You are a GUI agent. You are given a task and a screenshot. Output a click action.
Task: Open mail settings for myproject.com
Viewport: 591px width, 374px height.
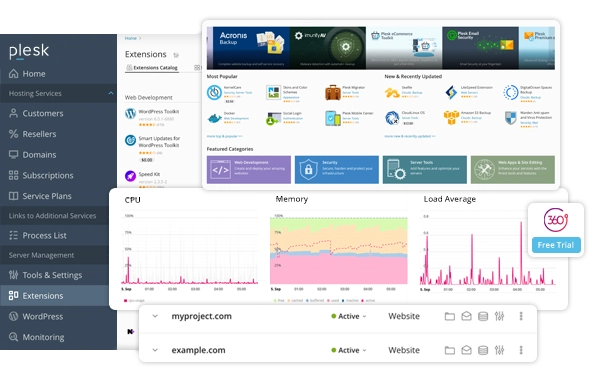click(x=466, y=316)
